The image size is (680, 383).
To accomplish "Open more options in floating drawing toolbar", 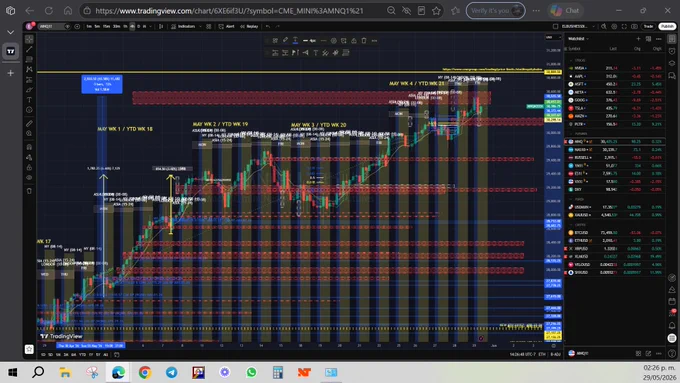I will point(374,40).
